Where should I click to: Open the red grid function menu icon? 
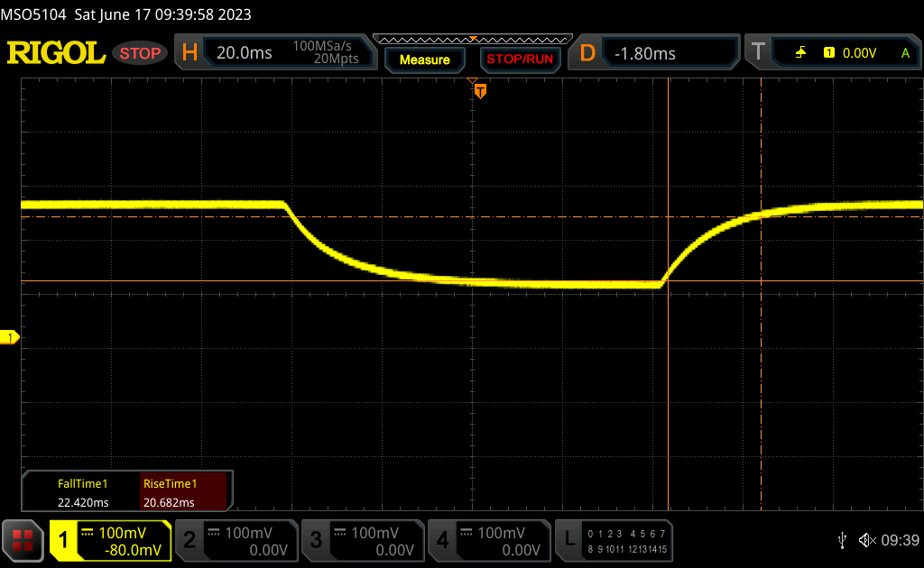[x=23, y=540]
